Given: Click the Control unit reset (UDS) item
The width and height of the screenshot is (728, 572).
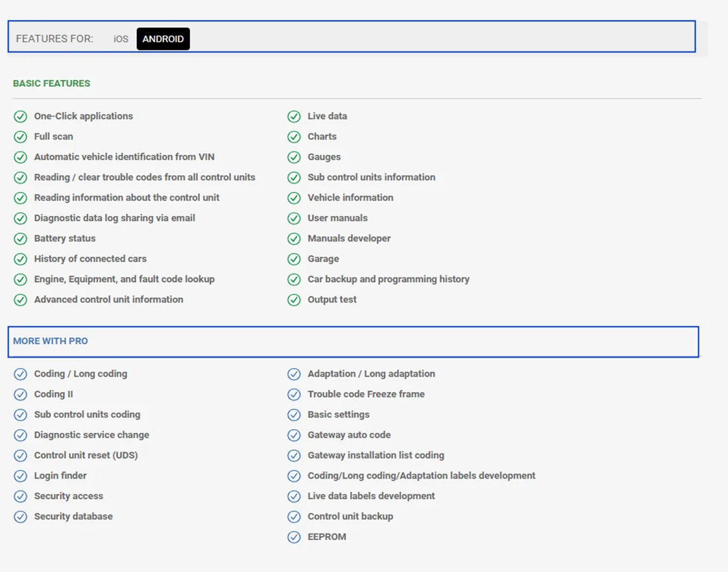Looking at the screenshot, I should [x=86, y=455].
